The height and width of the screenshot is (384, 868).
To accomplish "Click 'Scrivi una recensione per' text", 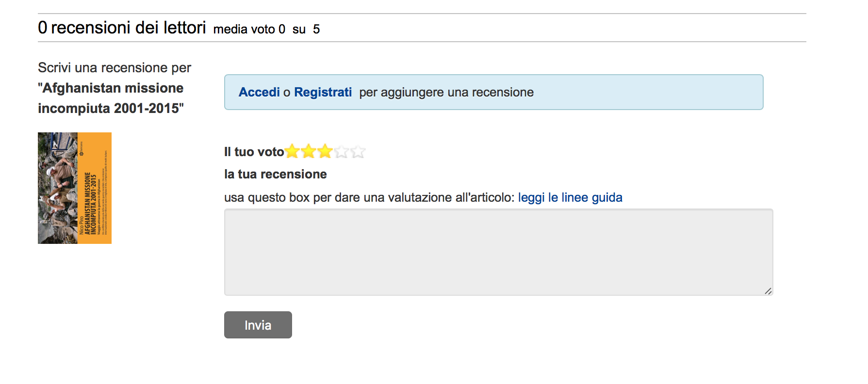I will pyautogui.click(x=115, y=67).
